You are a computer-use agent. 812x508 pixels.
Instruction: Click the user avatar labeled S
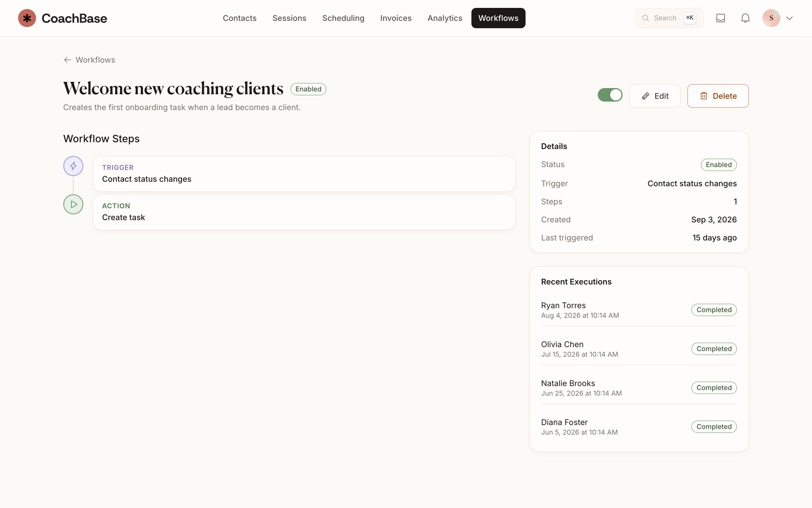(771, 18)
